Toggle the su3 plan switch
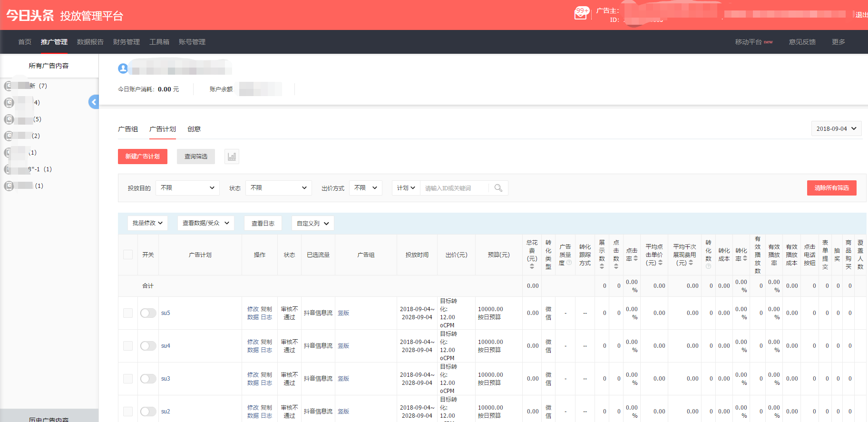 click(148, 379)
